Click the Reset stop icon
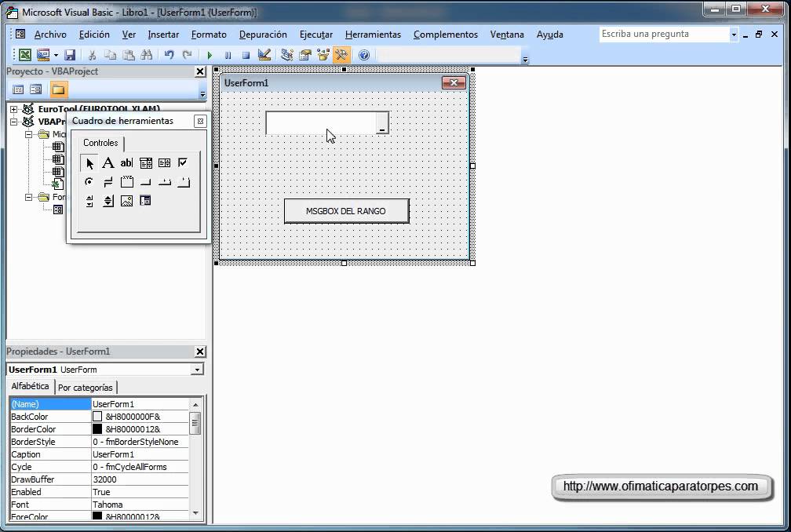The width and height of the screenshot is (791, 532). pyautogui.click(x=246, y=55)
